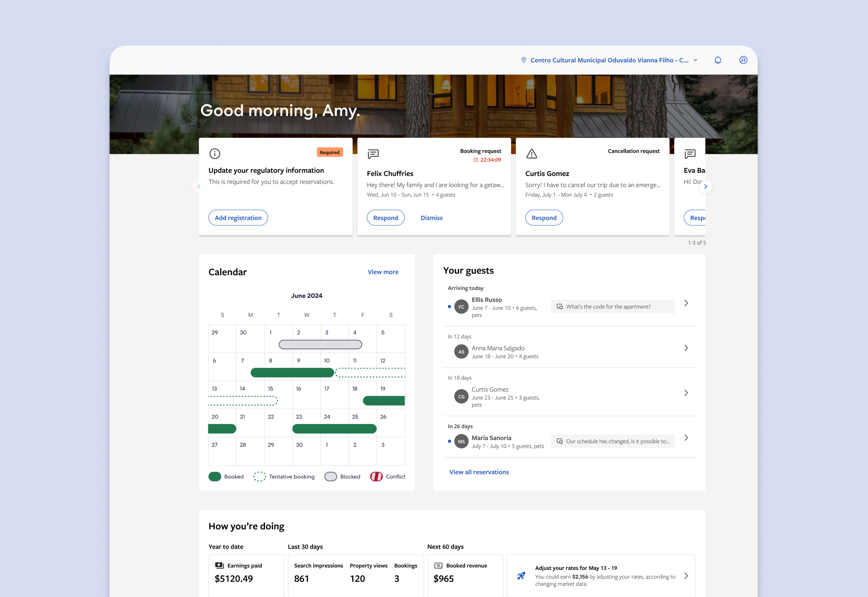Expand Ellis Russo reservation chevron
Viewport: 868px width, 597px height.
[686, 303]
